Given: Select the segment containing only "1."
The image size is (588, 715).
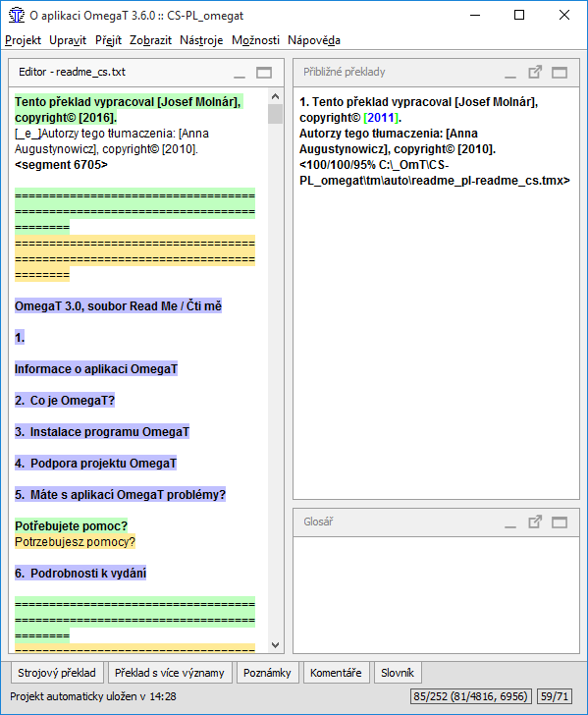Looking at the screenshot, I should point(20,338).
